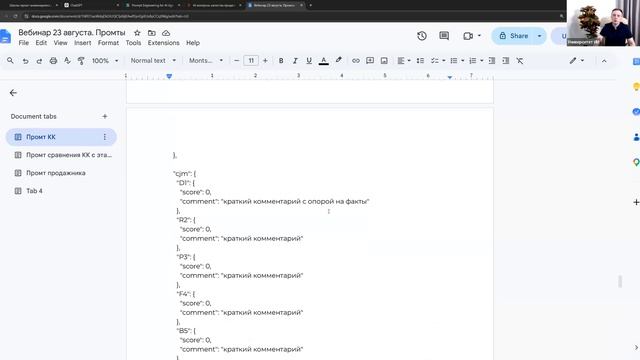Open the Format menu
Viewport: 640px width, 360px height.
(108, 43)
